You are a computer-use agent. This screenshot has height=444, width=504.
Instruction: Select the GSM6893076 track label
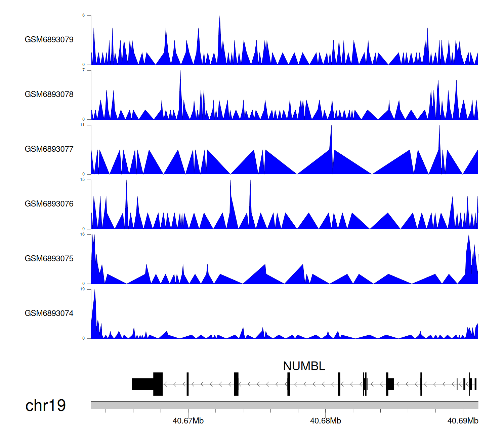[x=49, y=204]
